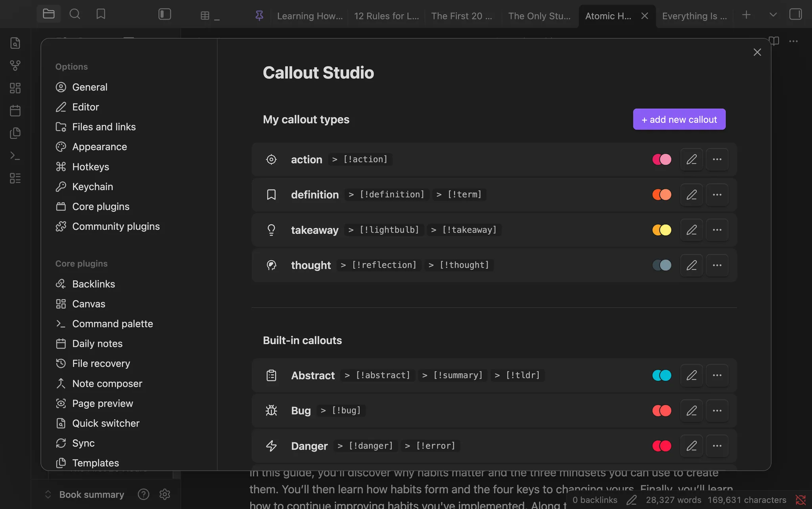The width and height of the screenshot is (812, 509).
Task: Open more options for Bug callout
Action: [717, 410]
